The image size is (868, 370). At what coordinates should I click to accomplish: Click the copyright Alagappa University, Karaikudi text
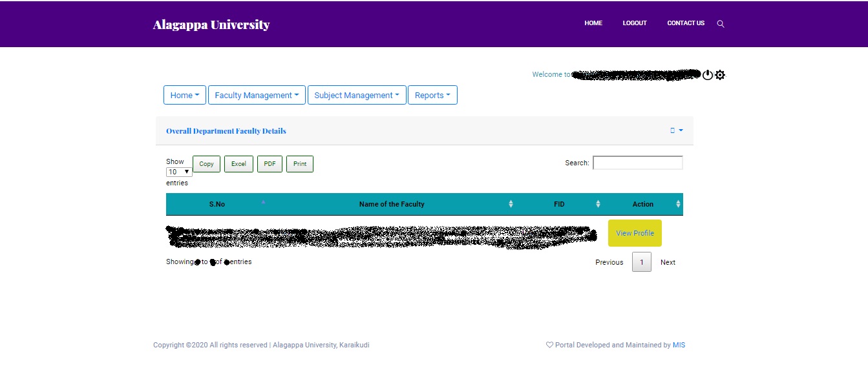click(x=261, y=345)
